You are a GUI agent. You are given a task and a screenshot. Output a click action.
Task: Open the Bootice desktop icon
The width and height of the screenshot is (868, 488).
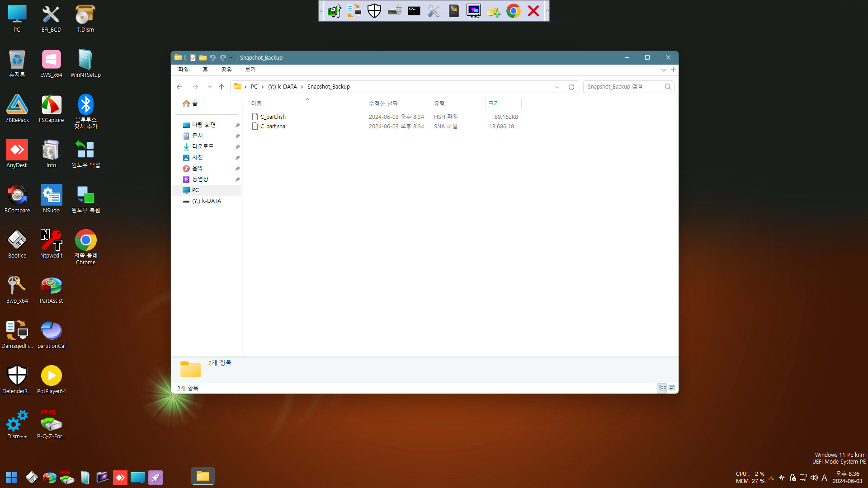17,244
